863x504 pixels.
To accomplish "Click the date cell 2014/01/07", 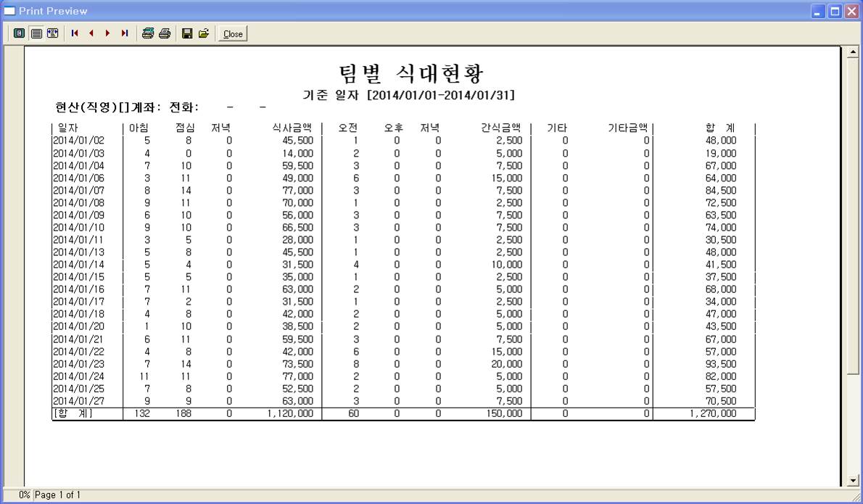I will coord(79,191).
